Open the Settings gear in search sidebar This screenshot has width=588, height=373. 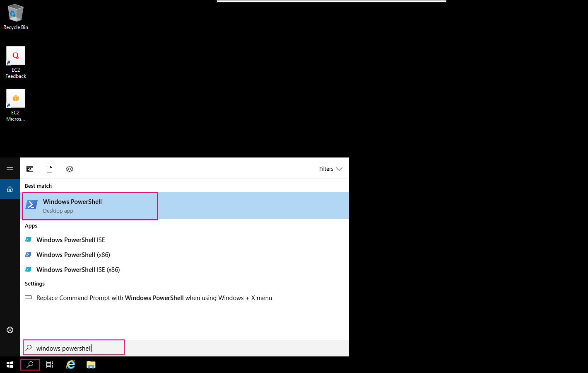10,330
